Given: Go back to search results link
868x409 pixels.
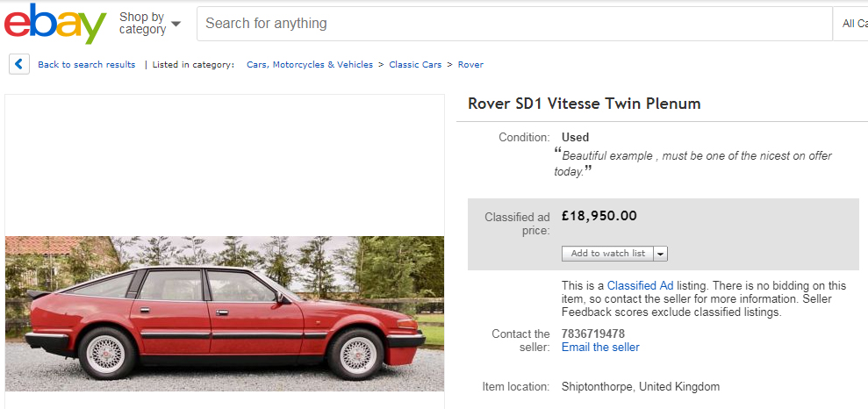Looking at the screenshot, I should [86, 65].
